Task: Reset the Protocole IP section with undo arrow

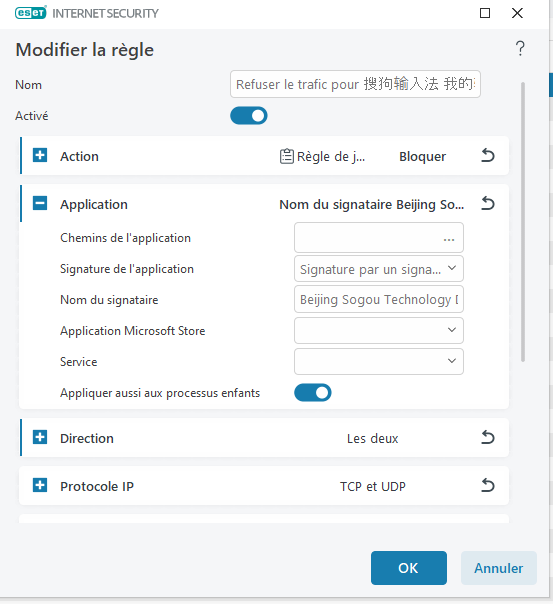Action: point(488,485)
